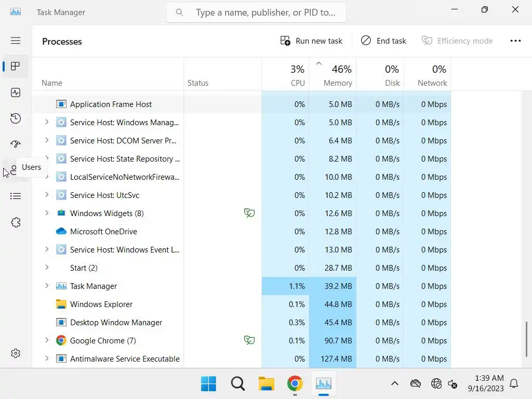
Task: Sort processes by Network column
Action: pyautogui.click(x=427, y=75)
